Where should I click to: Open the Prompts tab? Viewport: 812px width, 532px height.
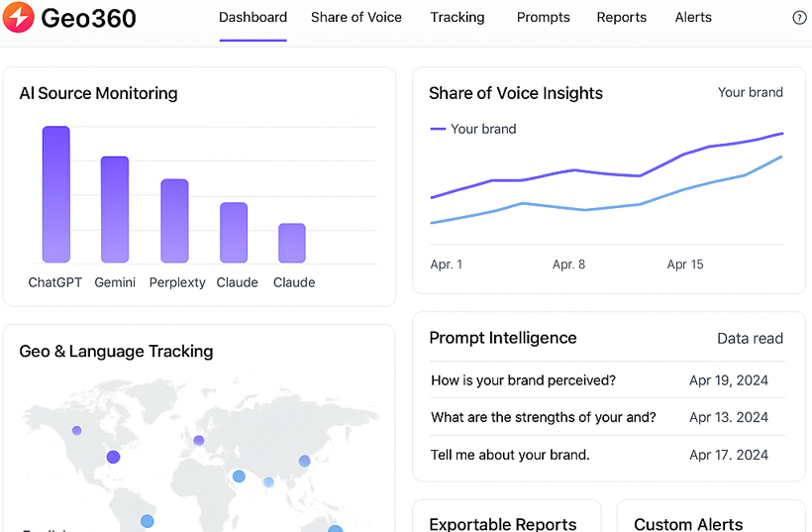point(543,18)
